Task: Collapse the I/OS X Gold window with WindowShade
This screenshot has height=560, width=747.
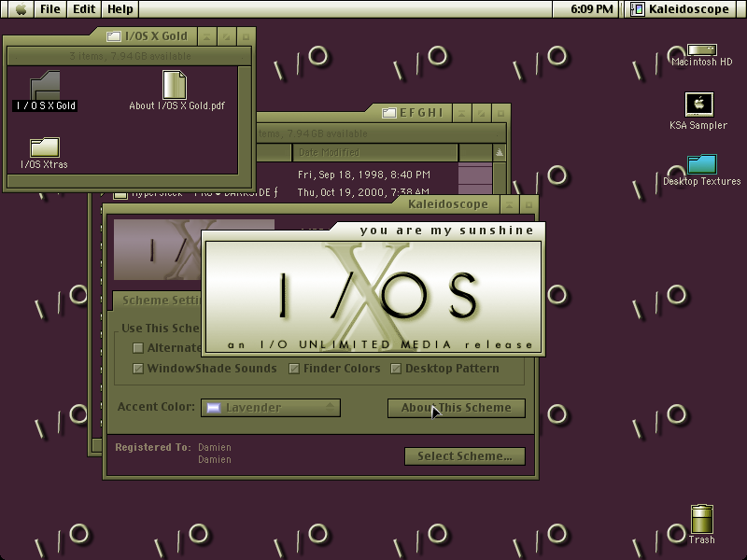Action: (206, 36)
